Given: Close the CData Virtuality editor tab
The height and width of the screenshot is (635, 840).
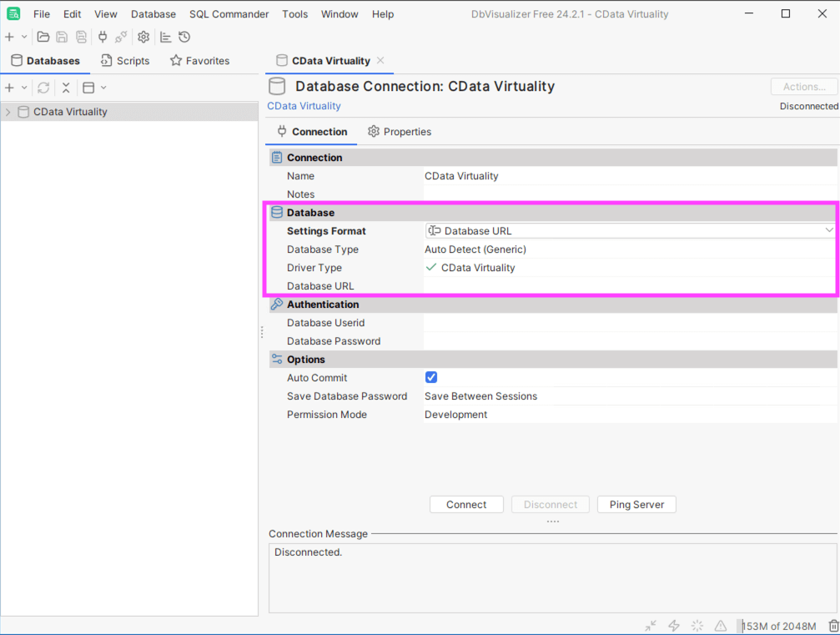Looking at the screenshot, I should (380, 60).
